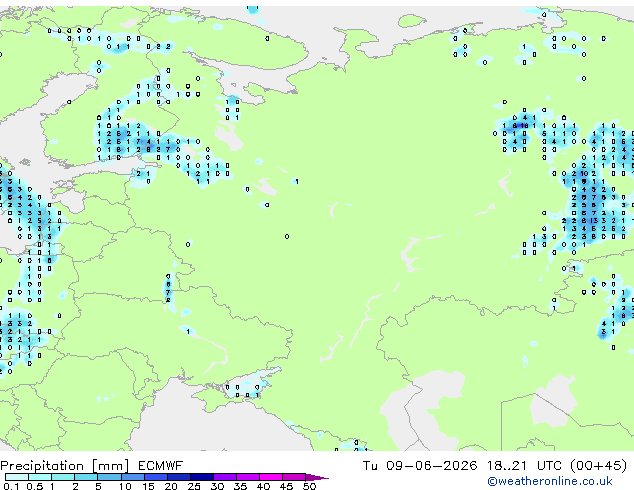Select the '45' legend scale label
Viewport: 634px width, 490px height.
[x=286, y=486]
